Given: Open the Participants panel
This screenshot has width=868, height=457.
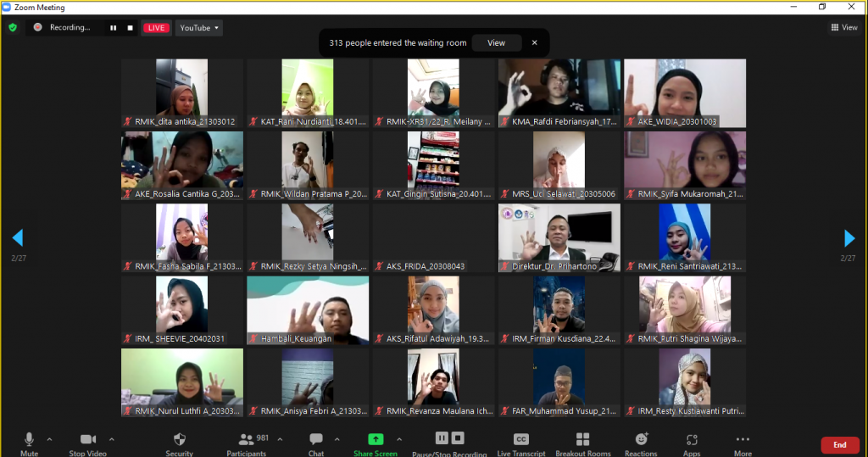Looking at the screenshot, I should point(247,444).
